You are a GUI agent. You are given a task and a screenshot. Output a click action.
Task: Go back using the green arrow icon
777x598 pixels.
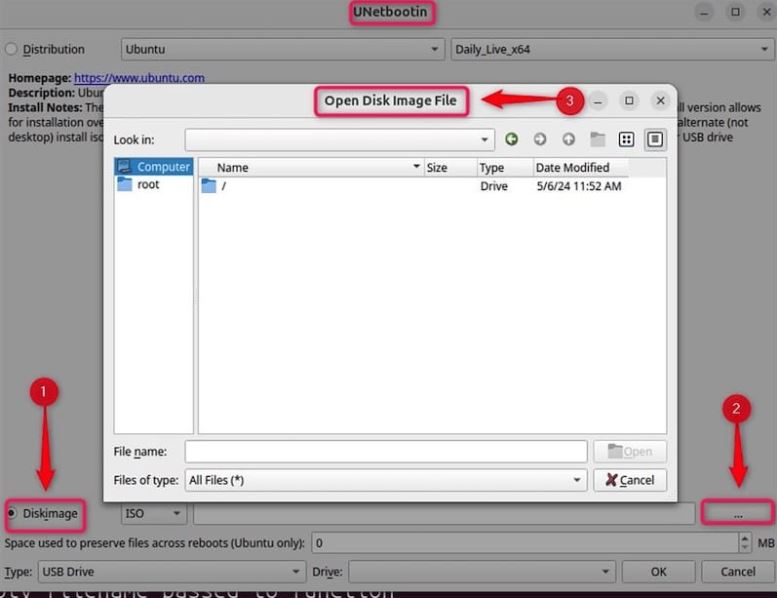click(511, 139)
